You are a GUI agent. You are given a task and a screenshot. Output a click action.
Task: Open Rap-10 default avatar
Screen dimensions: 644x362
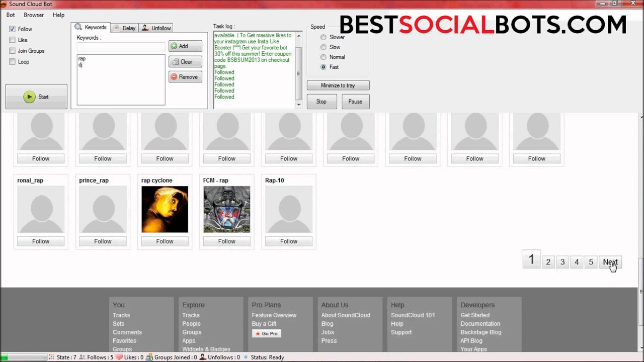pos(289,209)
